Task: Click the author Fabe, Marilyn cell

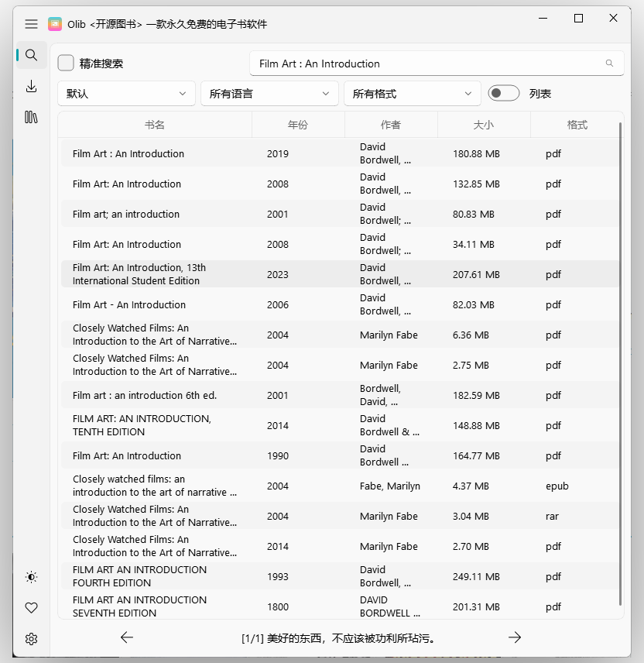Action: click(x=390, y=486)
